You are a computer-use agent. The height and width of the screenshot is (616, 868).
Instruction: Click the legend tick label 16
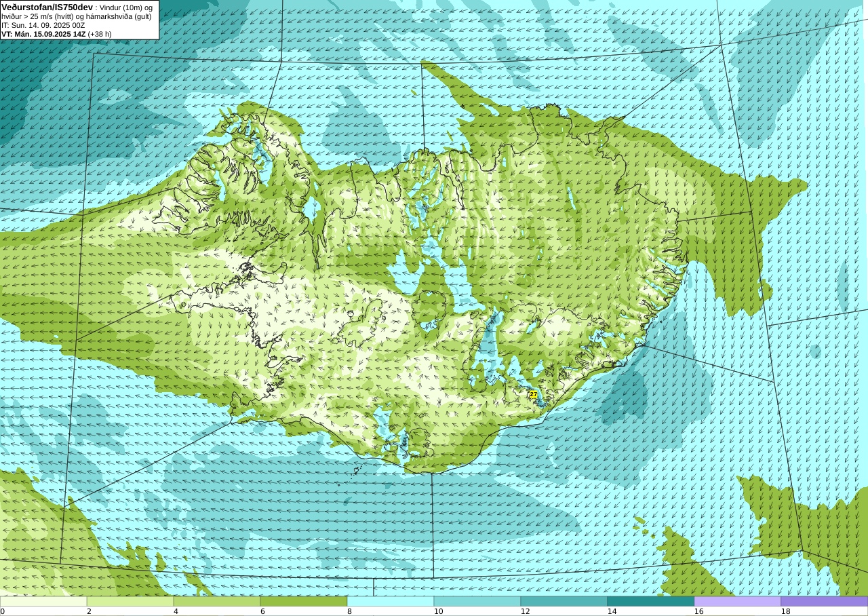(x=698, y=611)
